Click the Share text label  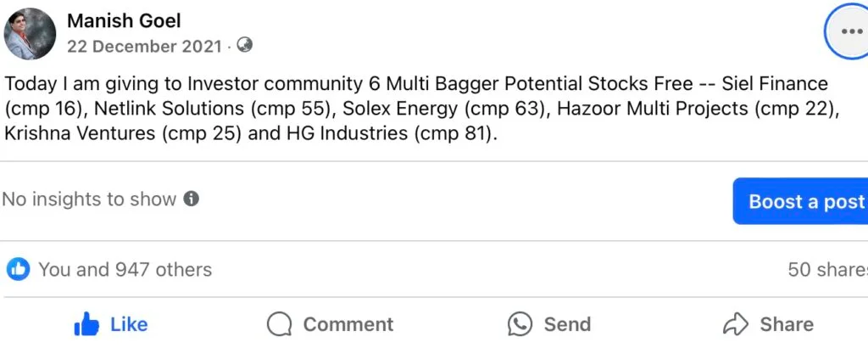coord(786,324)
